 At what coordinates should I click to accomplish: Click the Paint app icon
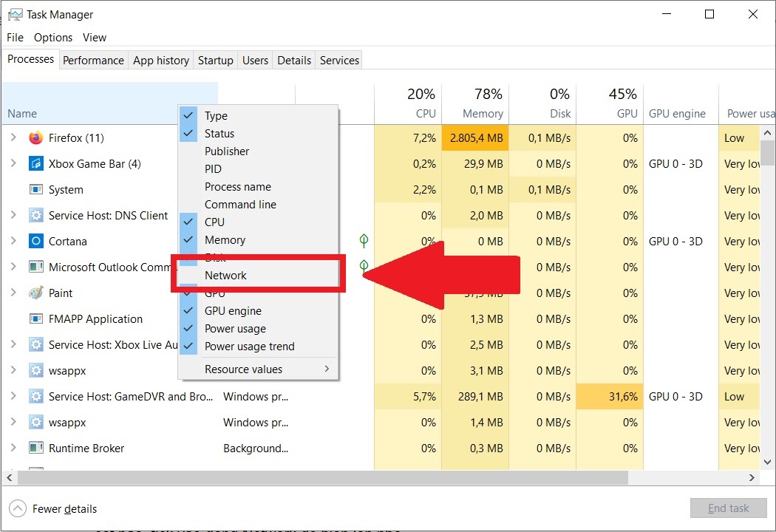[x=35, y=293]
